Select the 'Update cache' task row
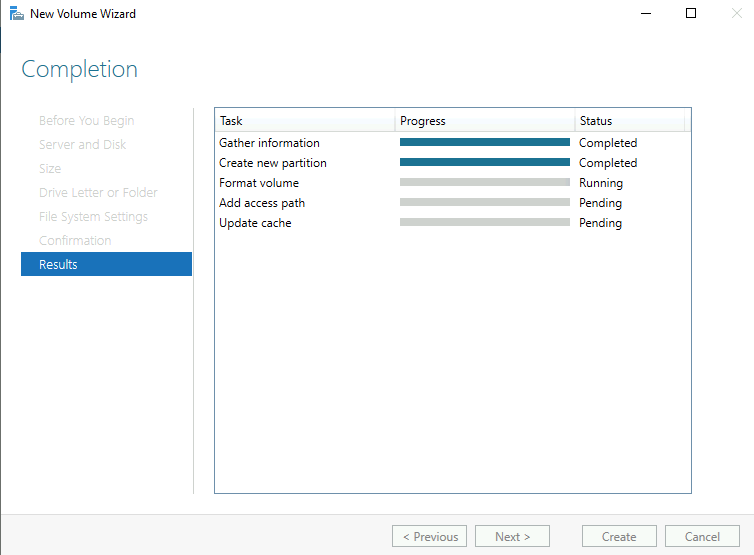The height and width of the screenshot is (555, 754). coord(453,223)
